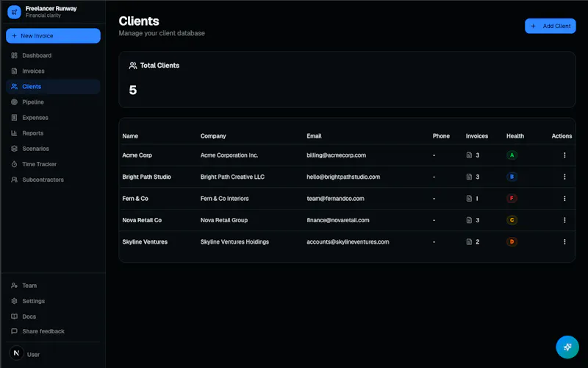Select Clients in sidebar

(53, 86)
